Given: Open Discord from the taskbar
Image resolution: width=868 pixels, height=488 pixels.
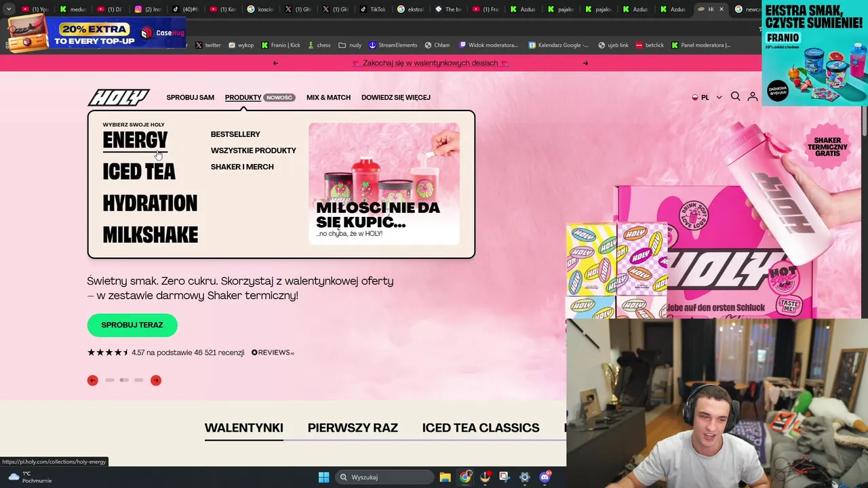Looking at the screenshot, I should tap(545, 477).
